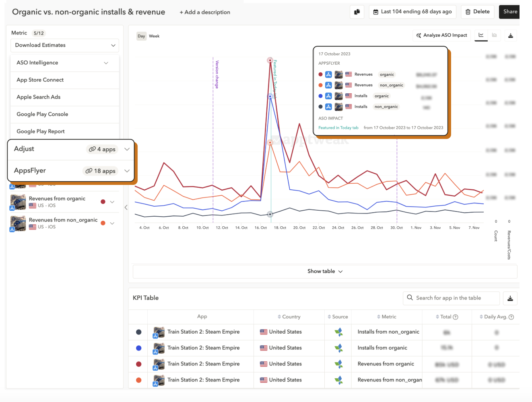Click AppsFlyer source icon in Installs from organic row

coord(339,348)
